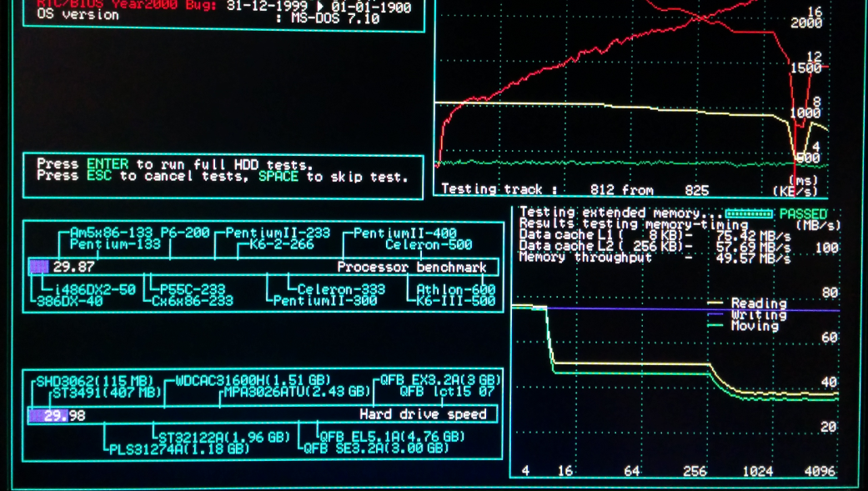The width and height of the screenshot is (868, 491).
Task: Click the (MB/s) unit label
Action: pyautogui.click(x=818, y=225)
